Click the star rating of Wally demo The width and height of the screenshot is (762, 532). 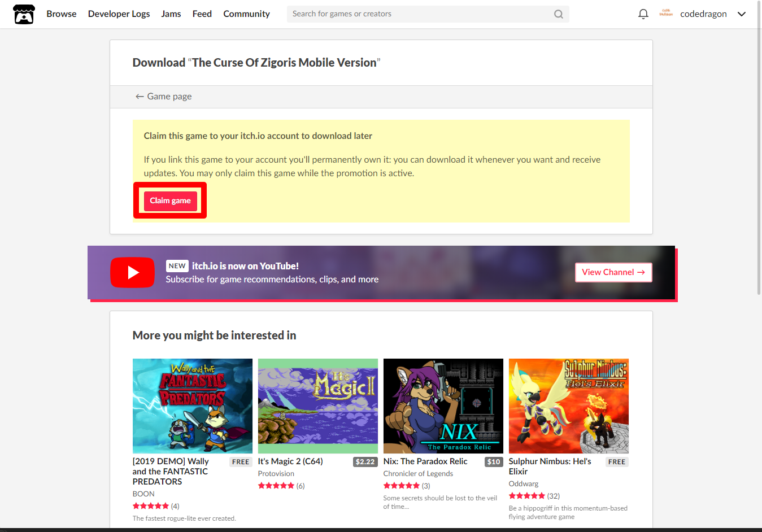151,506
